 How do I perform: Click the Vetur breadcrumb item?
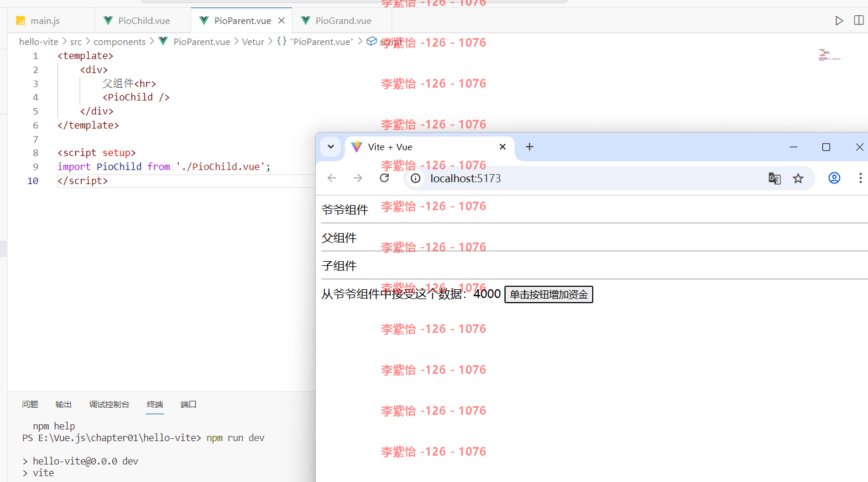coord(253,41)
